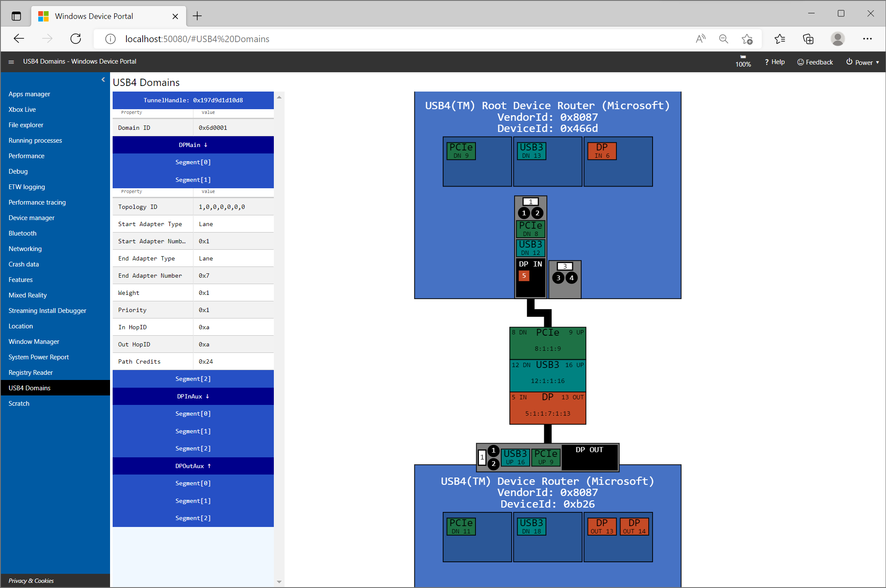The image size is (886, 588).
Task: Expand the DPInAux segment tree item
Action: tap(193, 396)
